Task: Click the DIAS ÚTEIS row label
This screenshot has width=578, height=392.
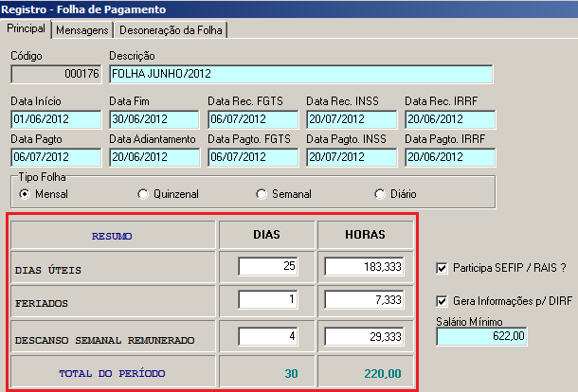Action: pos(48,270)
